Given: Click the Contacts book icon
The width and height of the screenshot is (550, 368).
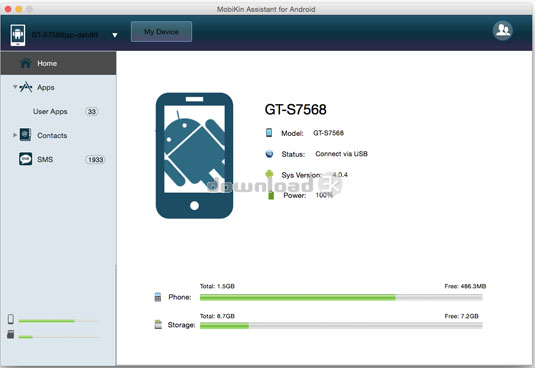Looking at the screenshot, I should [25, 135].
